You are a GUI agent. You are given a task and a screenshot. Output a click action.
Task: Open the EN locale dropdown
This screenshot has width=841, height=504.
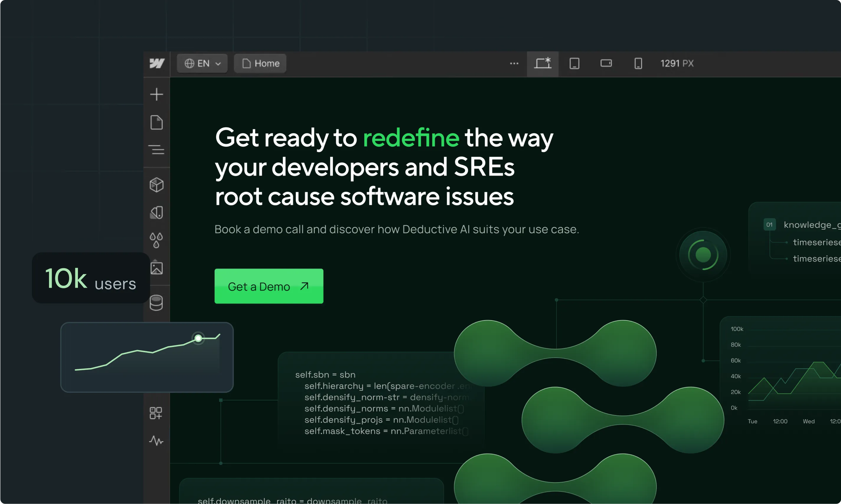203,63
